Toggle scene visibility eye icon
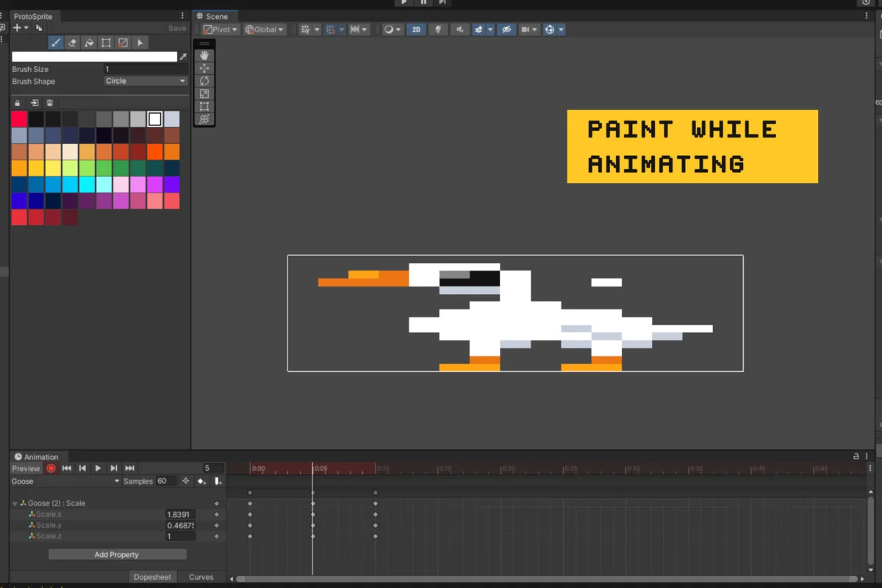This screenshot has width=882, height=588. (505, 29)
